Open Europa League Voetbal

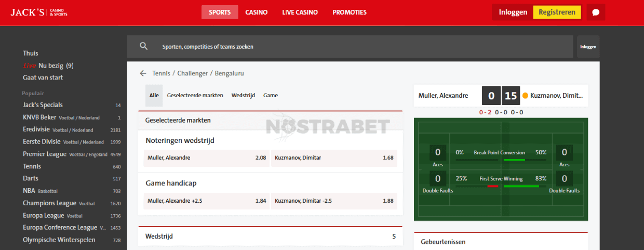tap(72, 215)
